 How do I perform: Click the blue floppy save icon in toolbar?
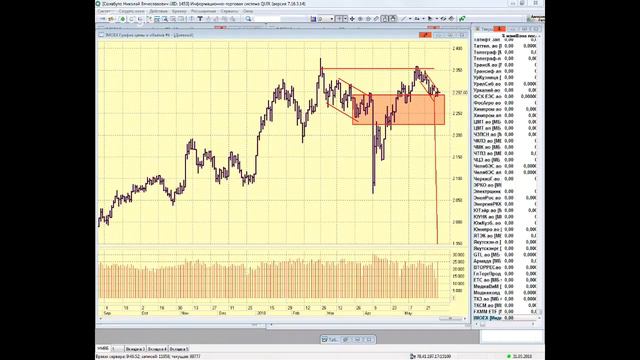tap(313, 19)
